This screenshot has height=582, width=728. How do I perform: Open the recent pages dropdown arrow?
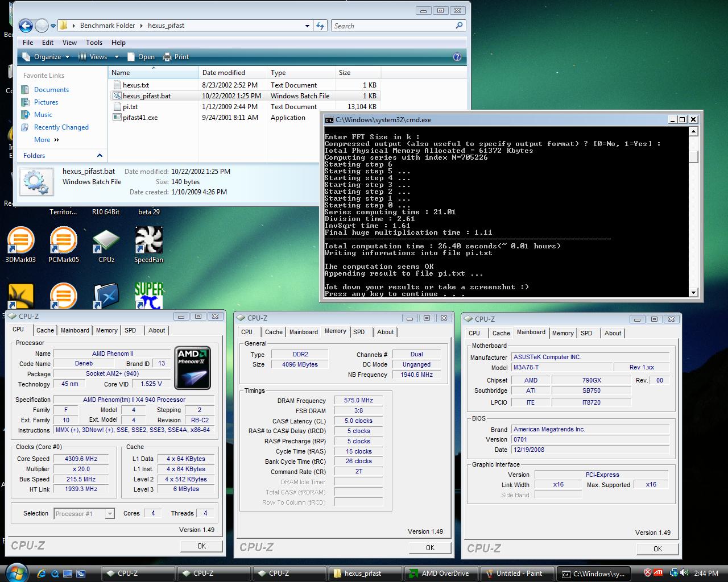[x=53, y=26]
